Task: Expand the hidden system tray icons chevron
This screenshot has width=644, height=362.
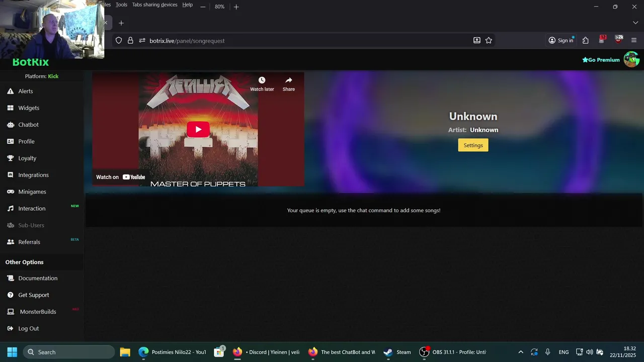Action: click(521, 352)
